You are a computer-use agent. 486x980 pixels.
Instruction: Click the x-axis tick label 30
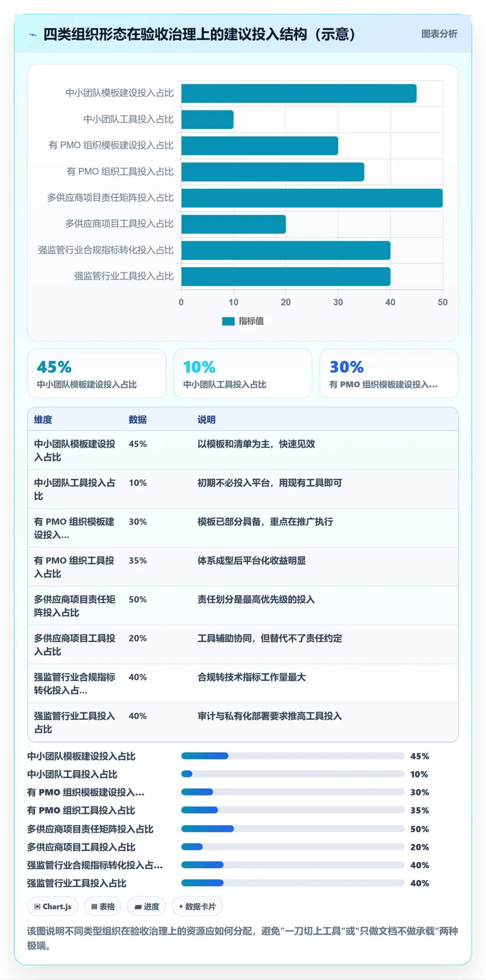(x=338, y=302)
